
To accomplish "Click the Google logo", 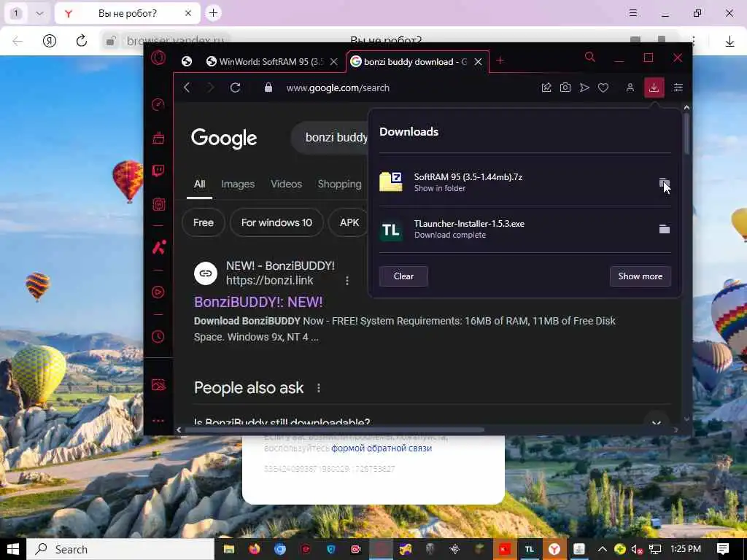I will pos(224,139).
